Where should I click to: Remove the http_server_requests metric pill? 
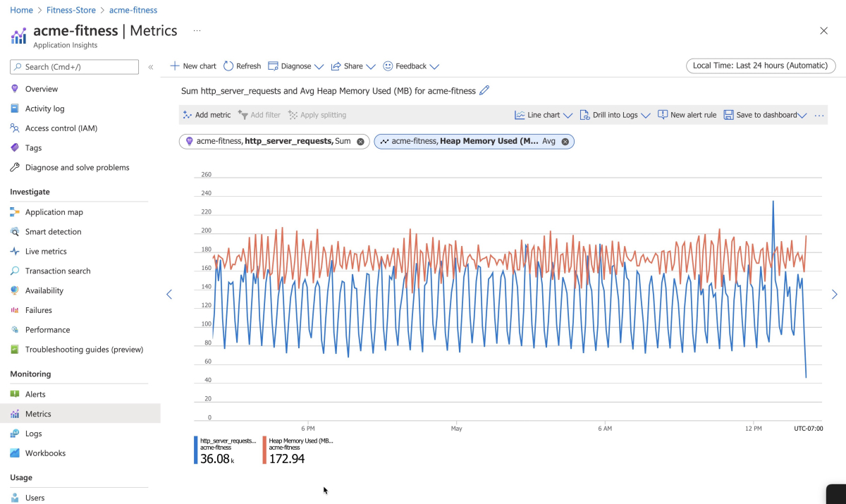(360, 142)
